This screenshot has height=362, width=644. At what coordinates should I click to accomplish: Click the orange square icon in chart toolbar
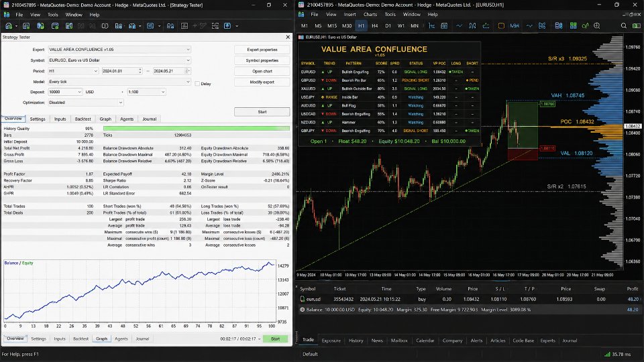tap(501, 25)
